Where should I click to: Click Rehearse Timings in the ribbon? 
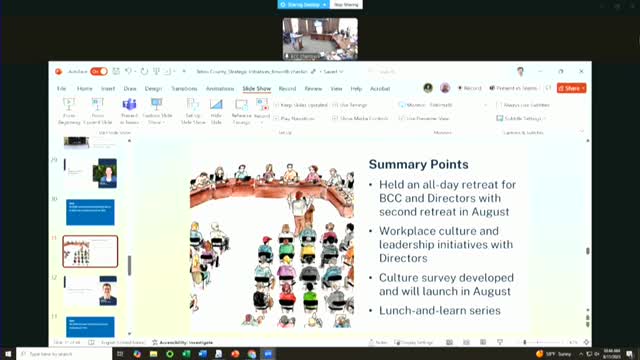[241, 111]
